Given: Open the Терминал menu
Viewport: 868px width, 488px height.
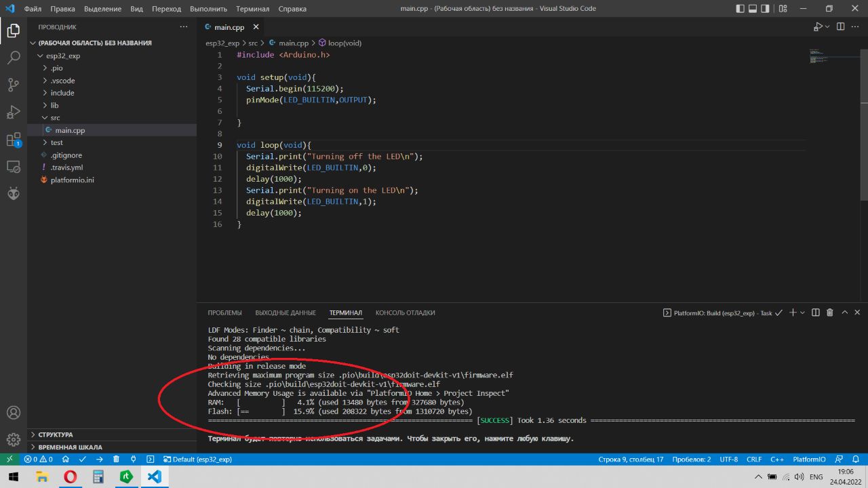Looking at the screenshot, I should point(252,9).
